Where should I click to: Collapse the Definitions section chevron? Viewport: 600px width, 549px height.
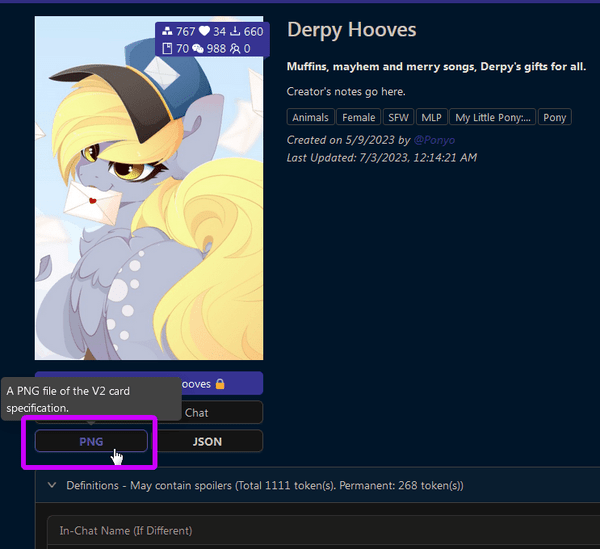(x=52, y=486)
